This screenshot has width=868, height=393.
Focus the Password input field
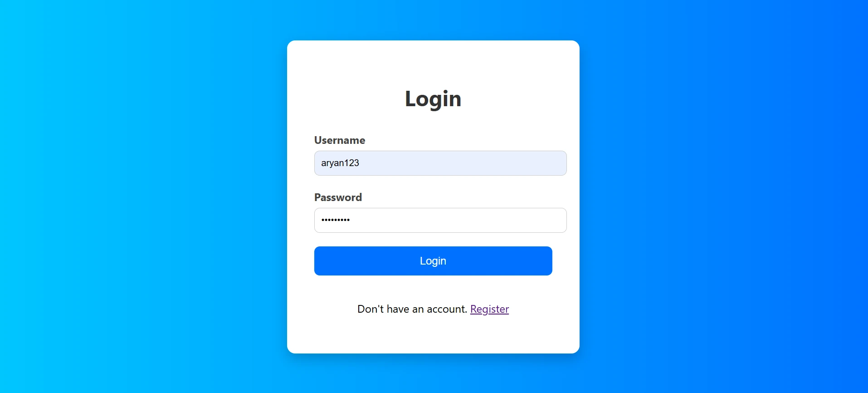tap(440, 220)
